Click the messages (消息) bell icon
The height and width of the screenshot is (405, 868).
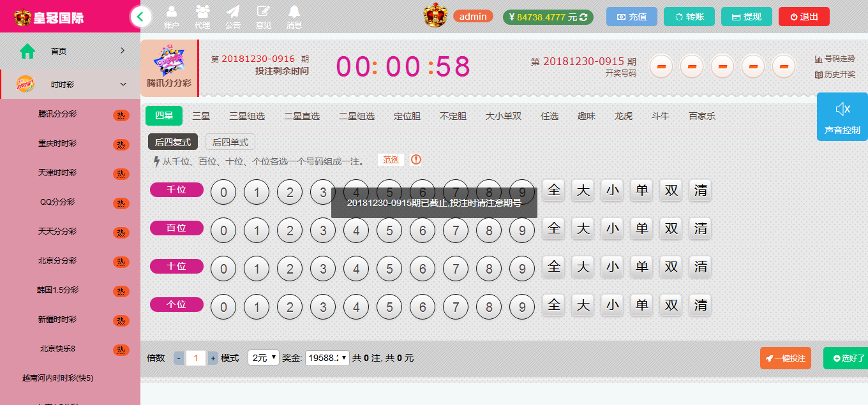pos(294,12)
